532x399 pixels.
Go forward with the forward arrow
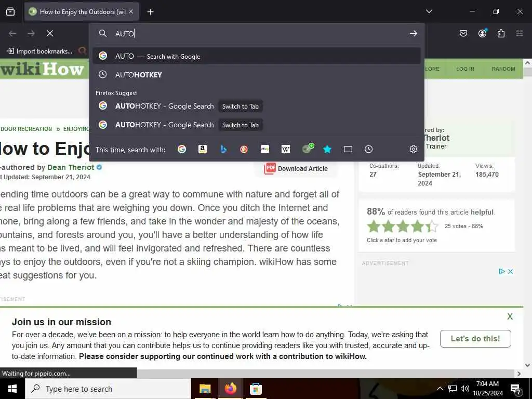31,33
